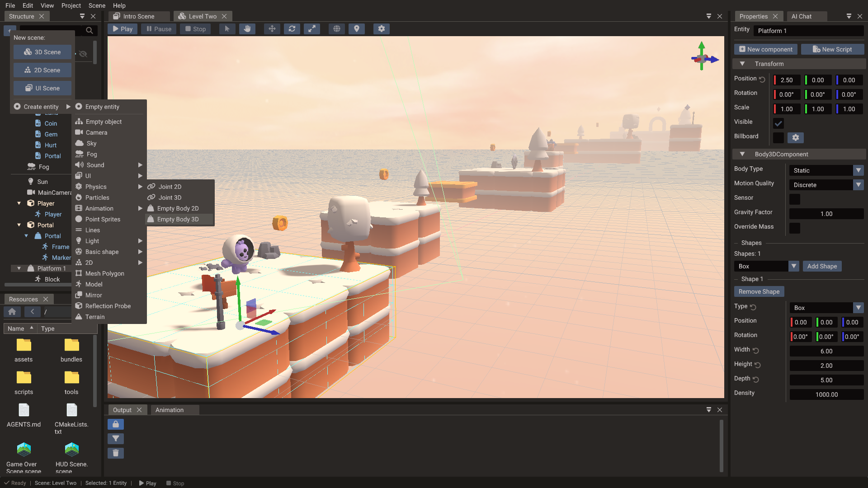Click the map pin pivot icon

357,29
